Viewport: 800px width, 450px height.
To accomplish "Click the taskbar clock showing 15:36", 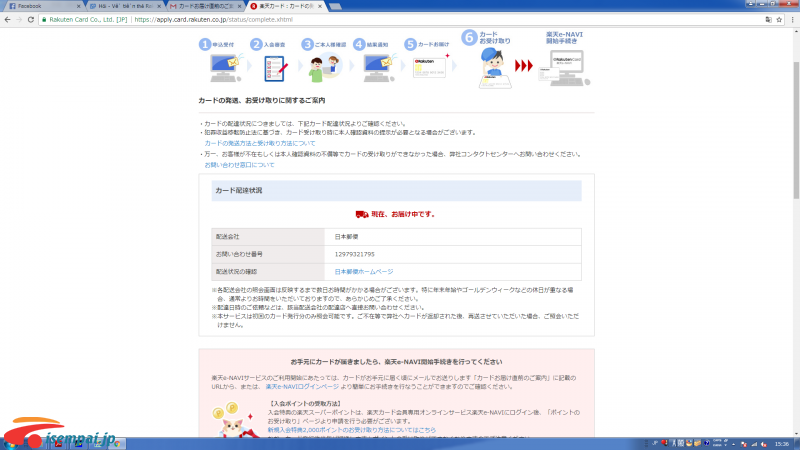I will click(x=781, y=444).
